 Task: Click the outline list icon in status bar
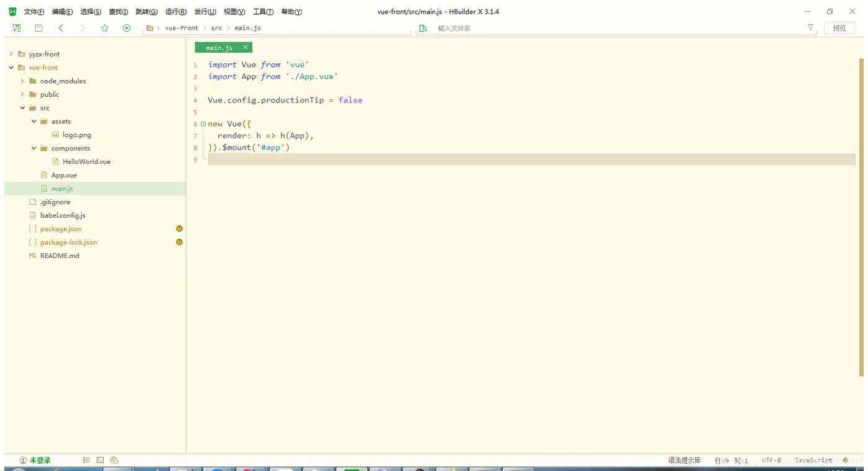[86, 460]
